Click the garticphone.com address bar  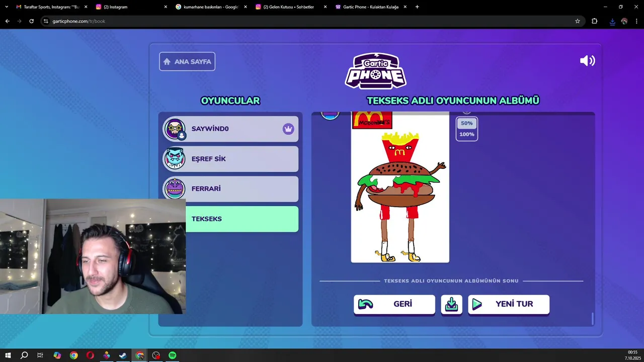pos(312,21)
